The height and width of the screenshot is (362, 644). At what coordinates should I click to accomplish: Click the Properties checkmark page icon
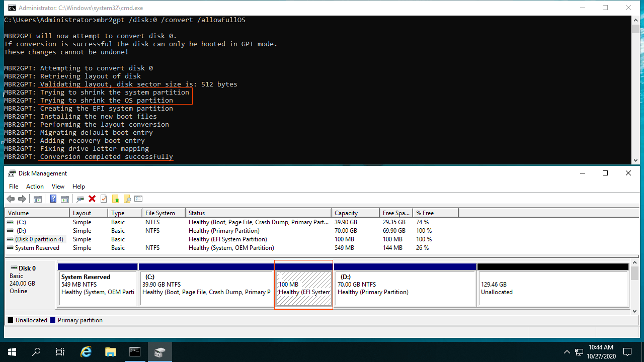pos(104,199)
